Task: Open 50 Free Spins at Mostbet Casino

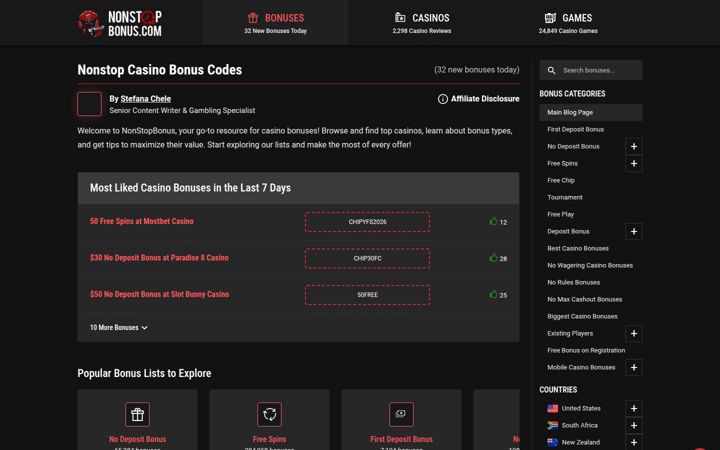Action: pyautogui.click(x=141, y=221)
